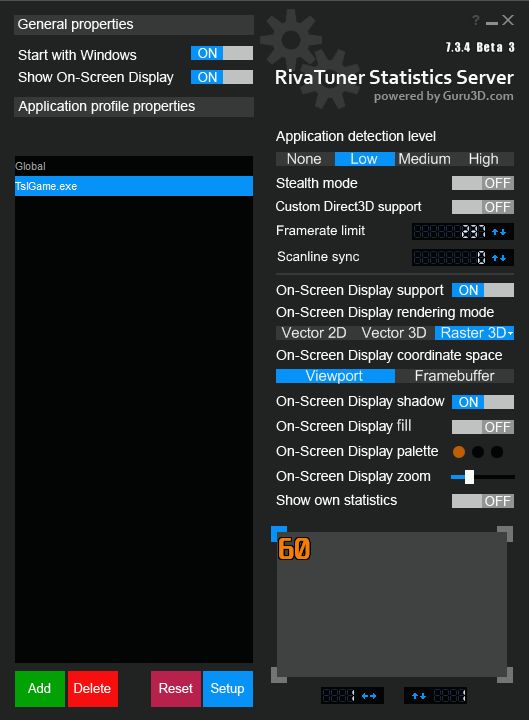The width and height of the screenshot is (529, 720).
Task: Click the green Add button
Action: click(x=39, y=688)
